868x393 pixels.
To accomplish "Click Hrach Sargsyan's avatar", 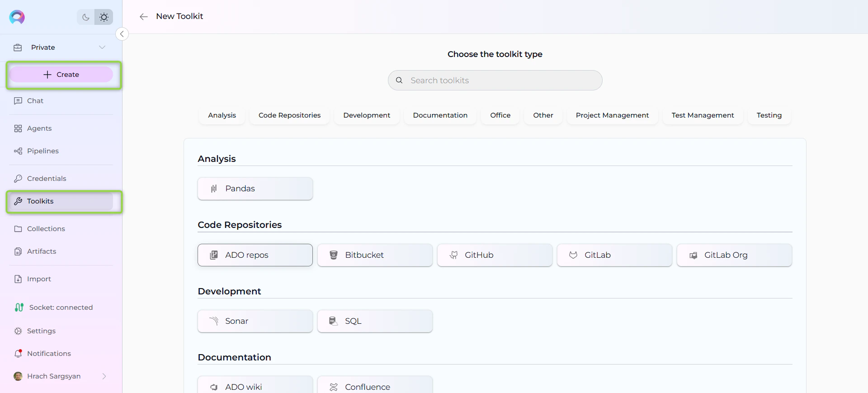I will 18,376.
